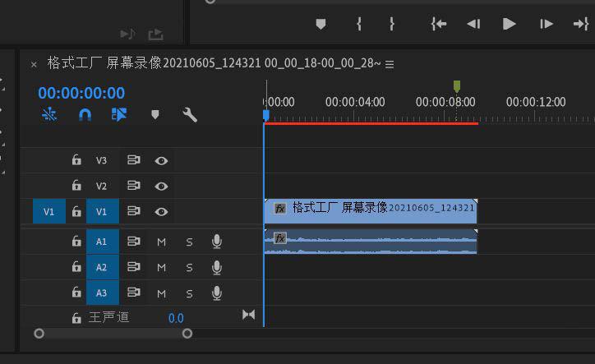Solo audio track A2
The image size is (595, 364).
189,267
